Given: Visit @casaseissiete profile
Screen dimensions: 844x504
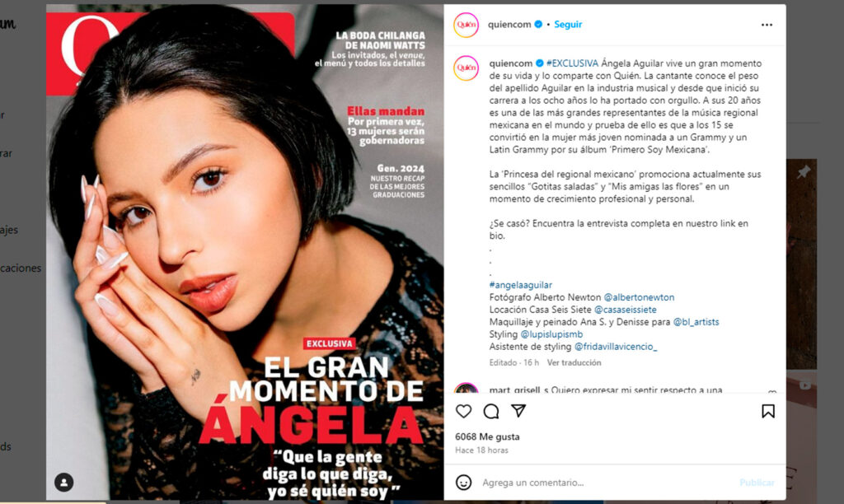Looking at the screenshot, I should (625, 310).
